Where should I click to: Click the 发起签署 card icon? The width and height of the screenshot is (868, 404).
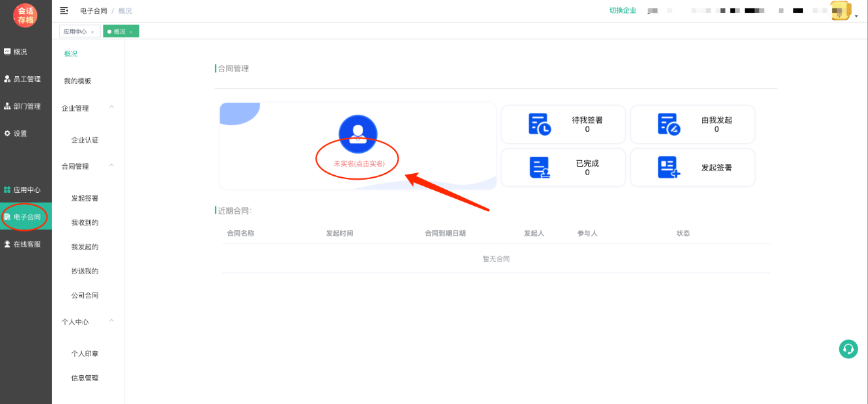click(x=669, y=168)
